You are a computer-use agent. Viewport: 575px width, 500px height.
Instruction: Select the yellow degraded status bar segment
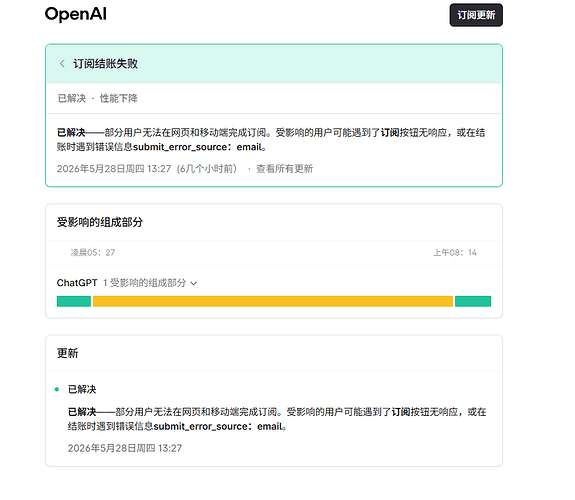[x=273, y=301]
